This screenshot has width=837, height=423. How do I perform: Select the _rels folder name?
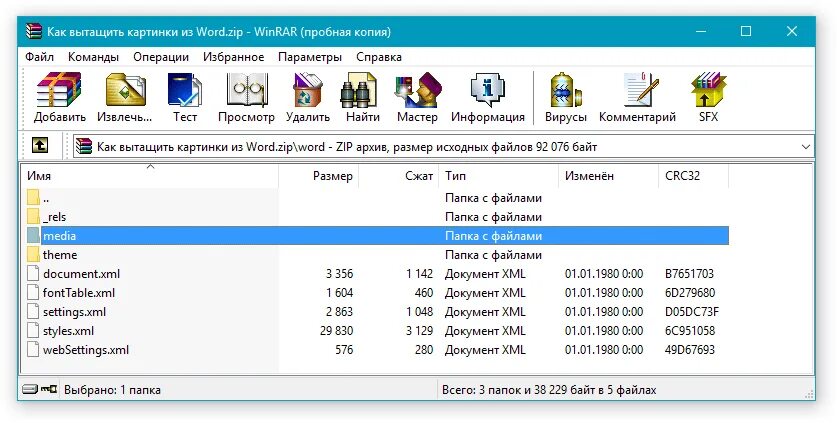[54, 217]
